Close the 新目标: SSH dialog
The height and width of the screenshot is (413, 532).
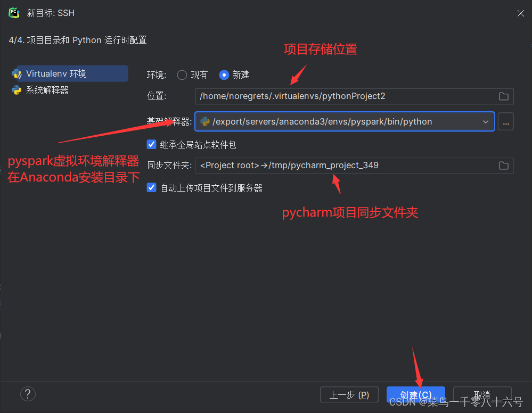click(x=520, y=13)
